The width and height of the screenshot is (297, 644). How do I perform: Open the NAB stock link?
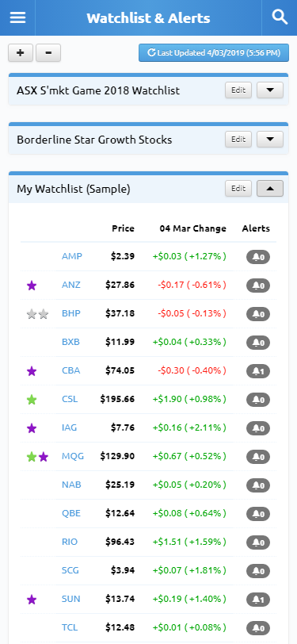click(x=71, y=485)
